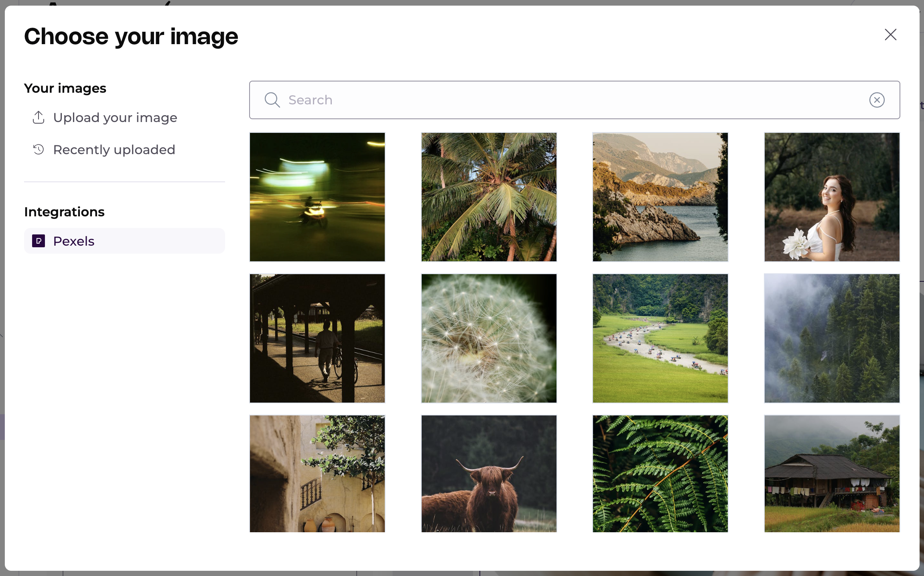Close the Choose your image dialog
Viewport: 924px width, 576px height.
click(890, 35)
